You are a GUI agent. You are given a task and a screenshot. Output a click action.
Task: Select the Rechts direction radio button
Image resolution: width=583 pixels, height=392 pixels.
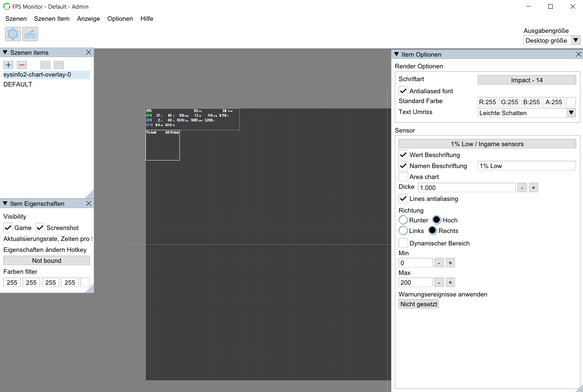pyautogui.click(x=433, y=230)
